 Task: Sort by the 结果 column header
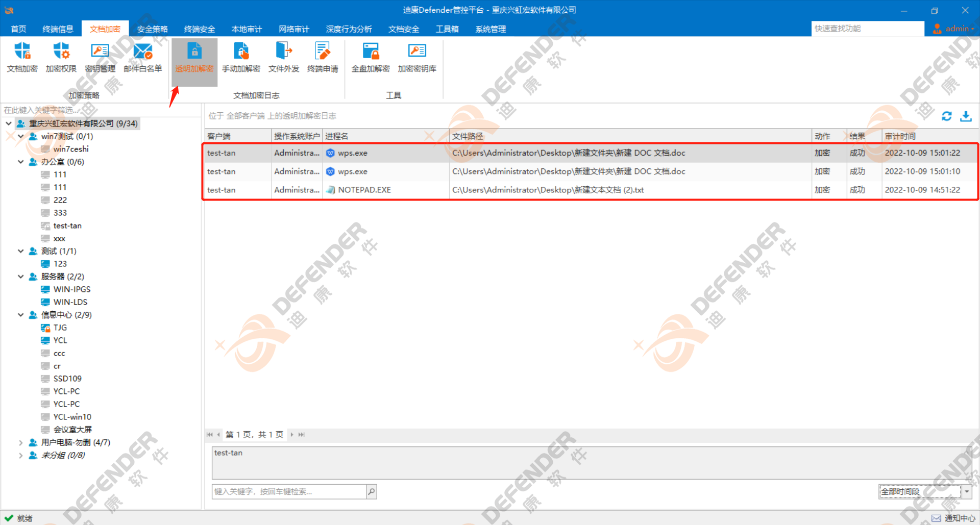(x=864, y=136)
